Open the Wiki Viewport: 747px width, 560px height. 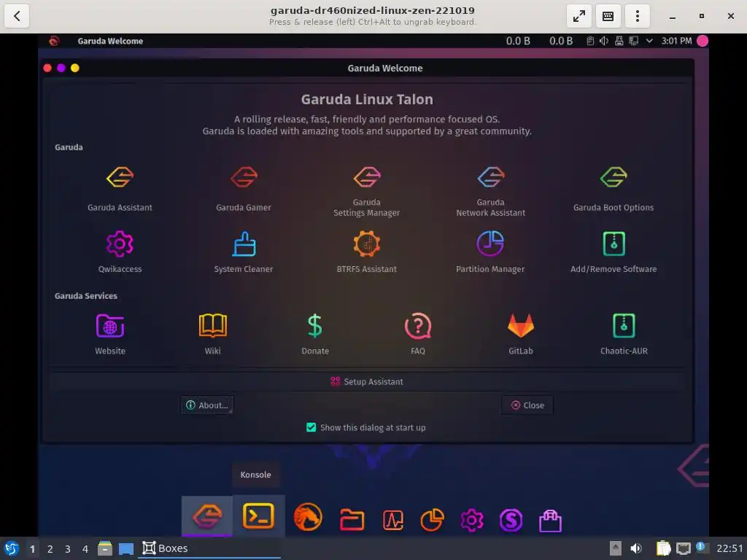(212, 334)
